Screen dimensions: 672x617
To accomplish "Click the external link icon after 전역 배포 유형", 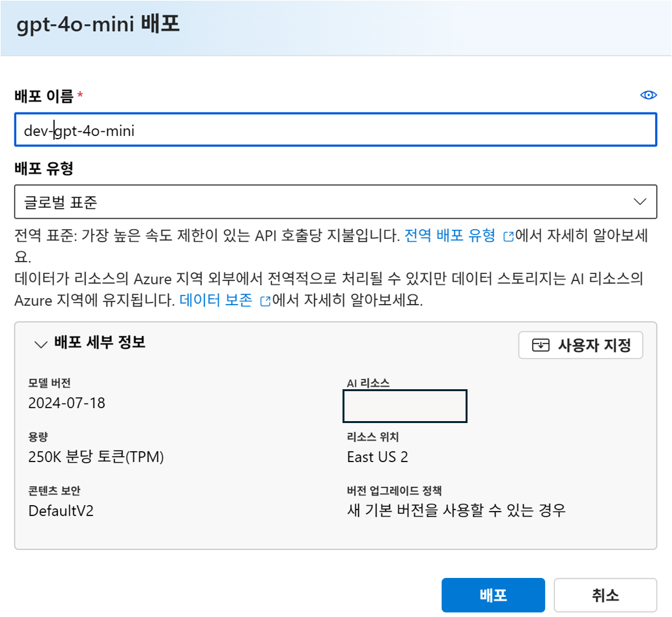I will coord(509,236).
